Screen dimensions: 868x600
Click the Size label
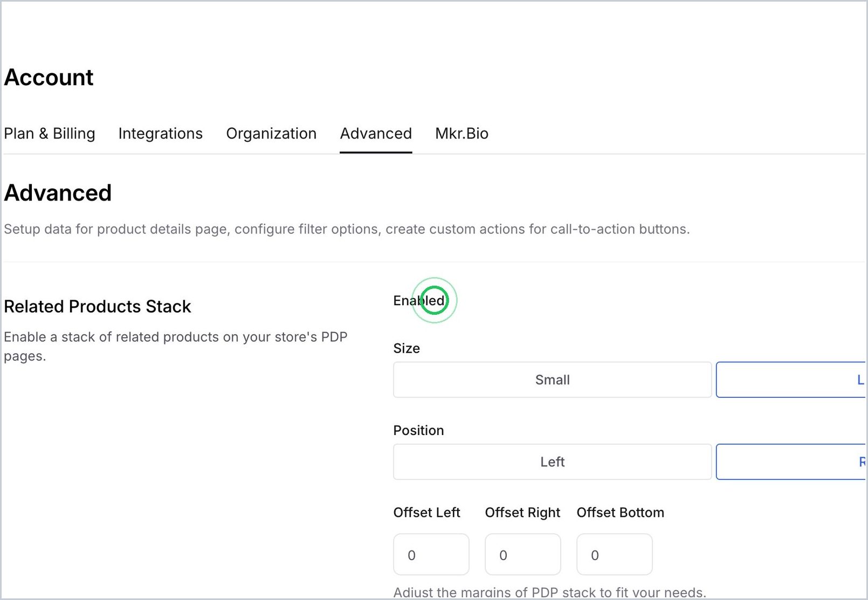pyautogui.click(x=407, y=348)
